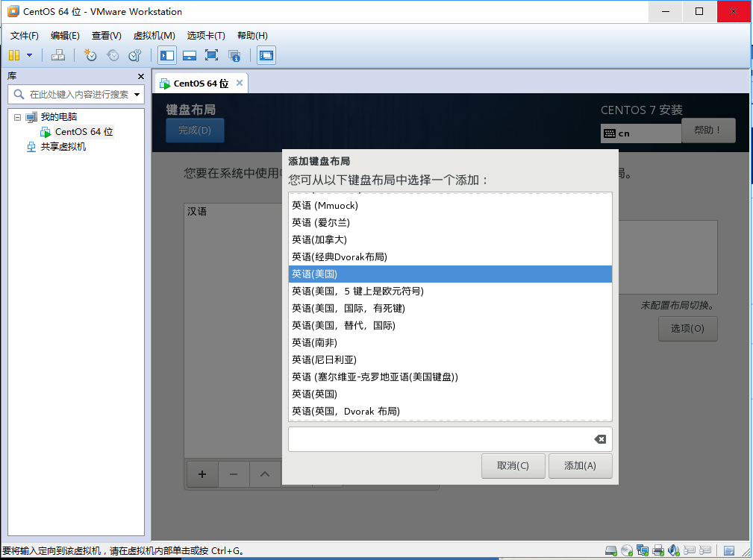Select 英语 (Mmuock) layout
The image size is (753, 560).
450,205
